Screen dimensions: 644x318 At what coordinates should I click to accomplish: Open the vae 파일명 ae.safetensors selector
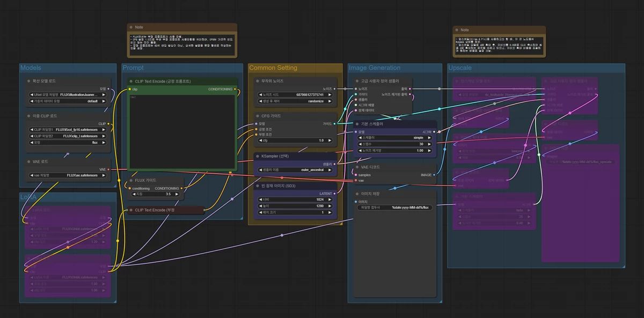pyautogui.click(x=68, y=175)
